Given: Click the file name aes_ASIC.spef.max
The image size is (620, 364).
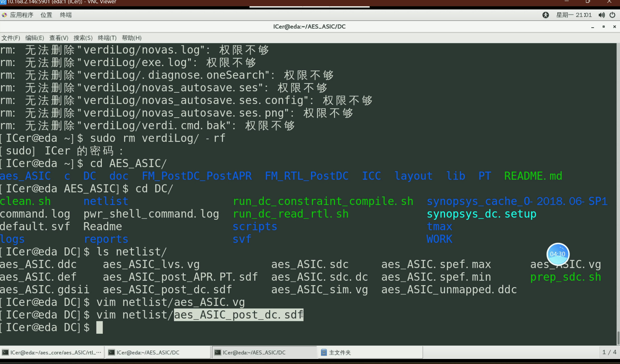Looking at the screenshot, I should click(436, 265).
